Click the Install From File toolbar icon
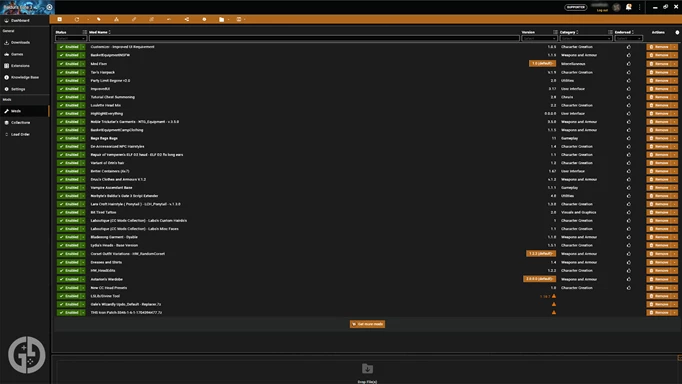The height and width of the screenshot is (384, 682). [60, 19]
